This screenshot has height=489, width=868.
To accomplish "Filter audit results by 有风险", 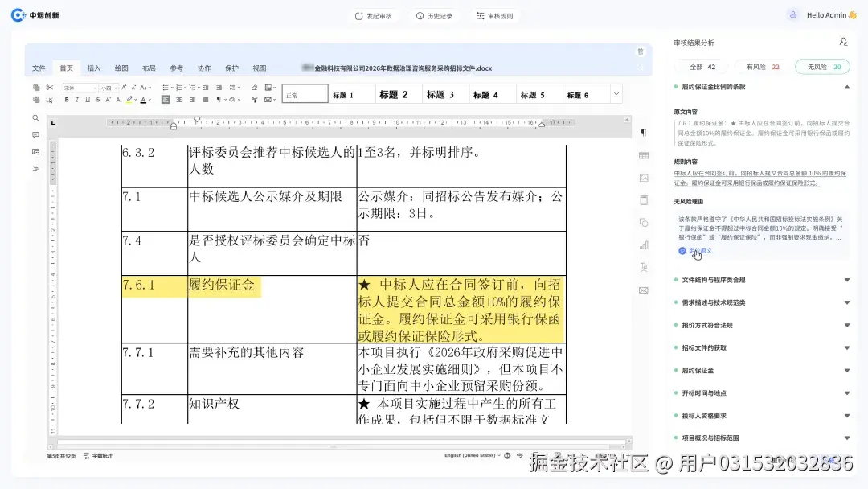I will pyautogui.click(x=761, y=67).
